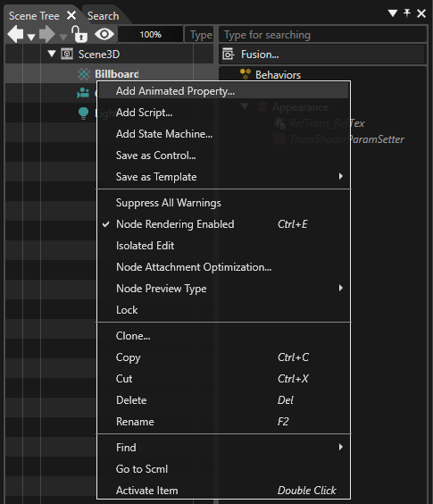
Task: Collapse the Scene3D tree node
Action: 52,54
